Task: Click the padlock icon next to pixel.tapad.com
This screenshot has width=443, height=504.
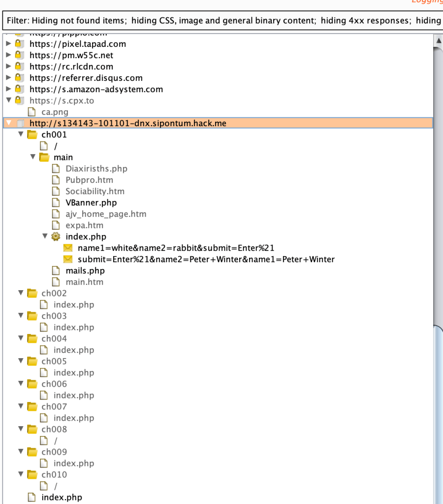Action: coord(19,44)
